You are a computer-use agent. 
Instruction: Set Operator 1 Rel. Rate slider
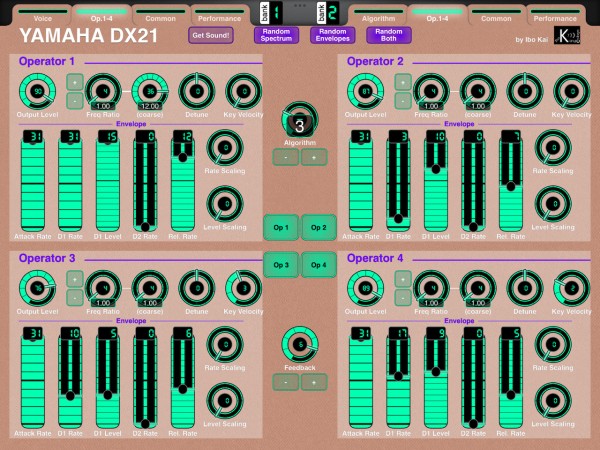[x=183, y=186]
